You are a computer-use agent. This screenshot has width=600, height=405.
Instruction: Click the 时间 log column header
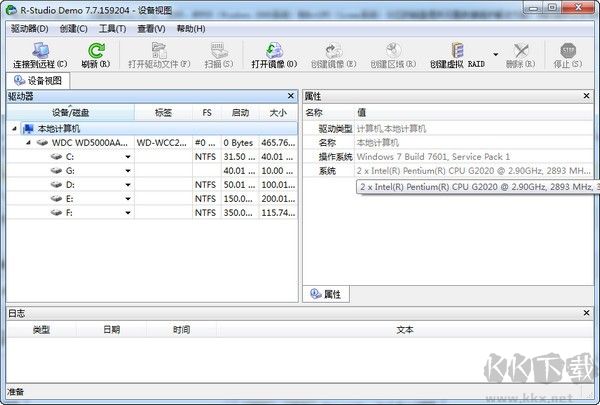click(181, 330)
